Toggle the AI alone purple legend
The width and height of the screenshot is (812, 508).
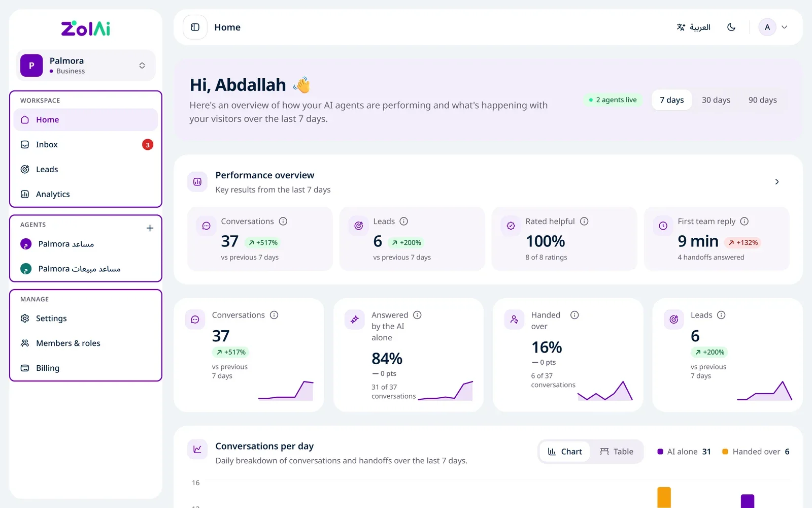tap(684, 452)
